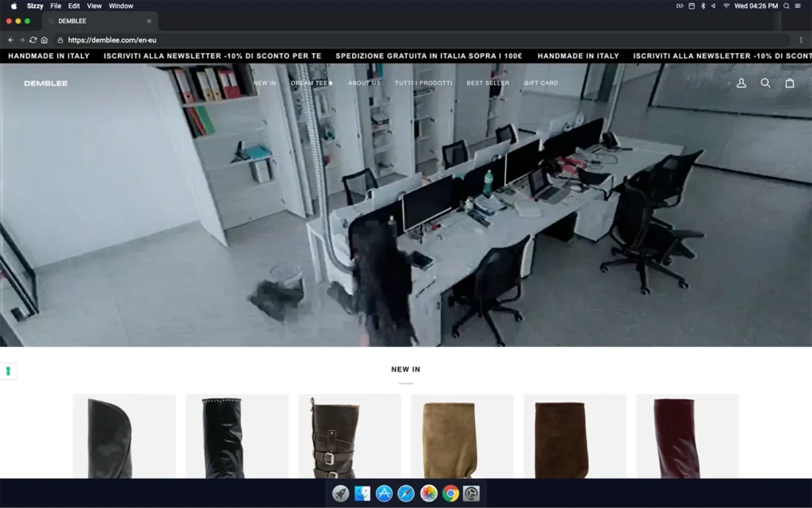Click the URL address bar field
This screenshot has width=812, height=508.
click(396, 40)
